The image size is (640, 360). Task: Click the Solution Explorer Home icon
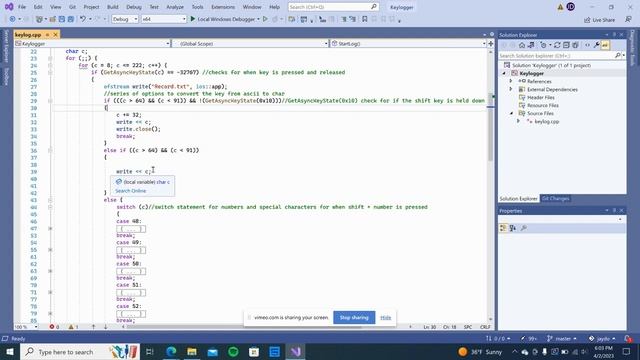pyautogui.click(x=522, y=45)
